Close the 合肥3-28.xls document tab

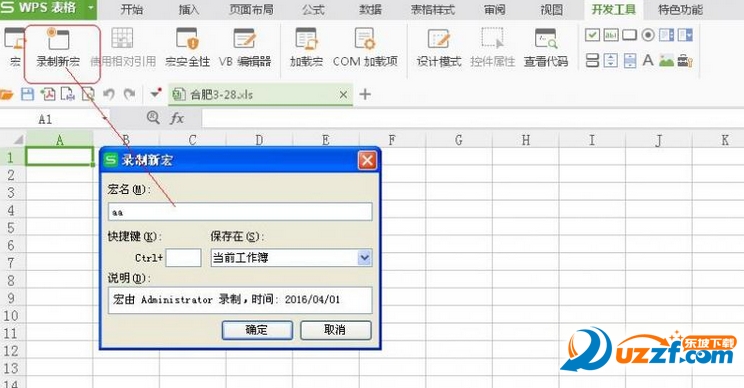point(344,95)
